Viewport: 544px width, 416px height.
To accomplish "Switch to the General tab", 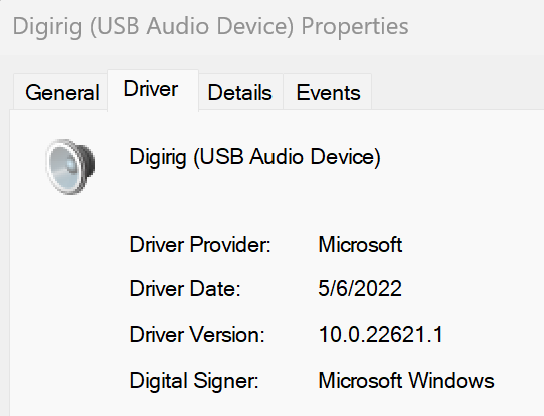I will coord(60,93).
